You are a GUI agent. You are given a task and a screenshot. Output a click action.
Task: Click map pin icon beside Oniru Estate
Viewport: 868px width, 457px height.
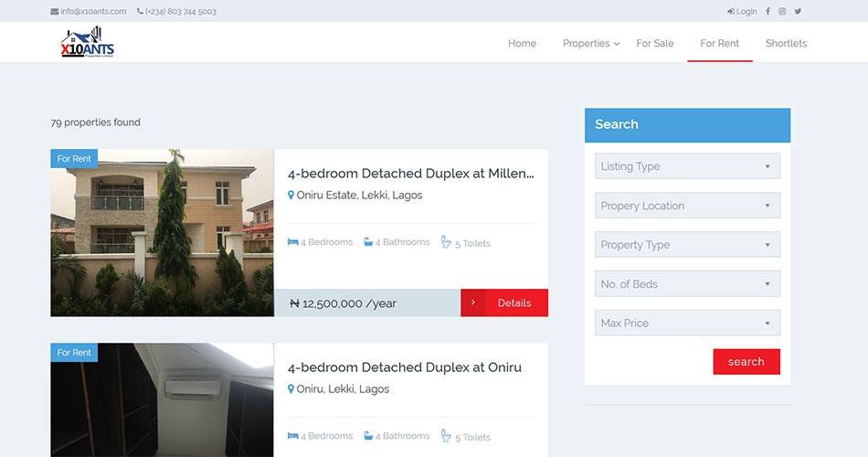click(291, 196)
